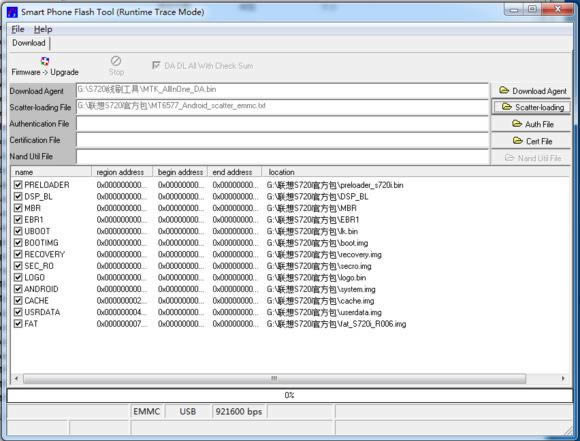Click the EMMC status bar cell
This screenshot has width=580, height=441.
(147, 411)
